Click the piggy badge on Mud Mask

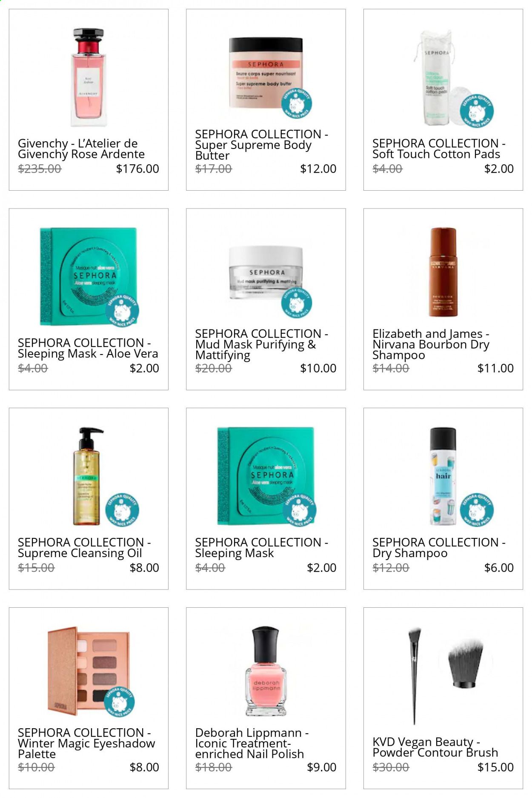pyautogui.click(x=297, y=303)
